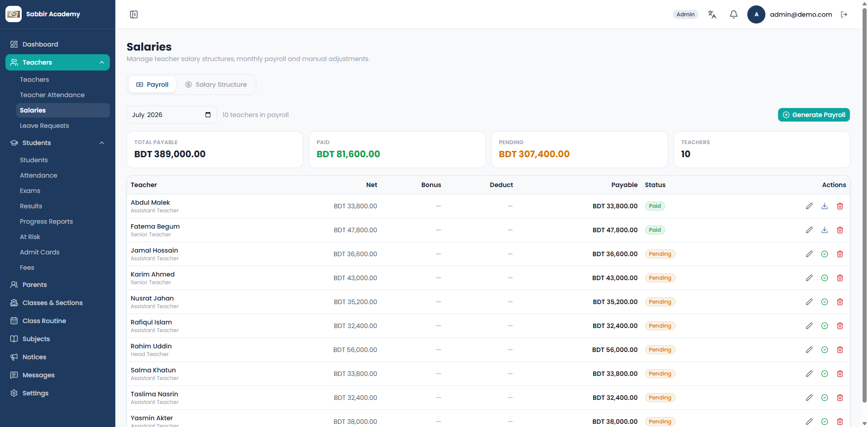Viewport: 868px width, 427px height.
Task: Open Class Routine in sidebar
Action: 57,321
